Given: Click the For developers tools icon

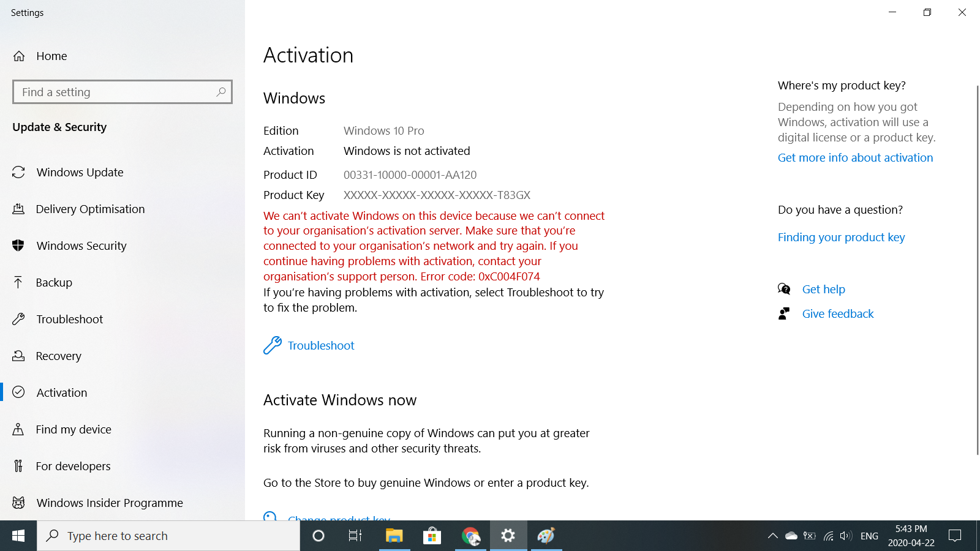Looking at the screenshot, I should coord(18,466).
